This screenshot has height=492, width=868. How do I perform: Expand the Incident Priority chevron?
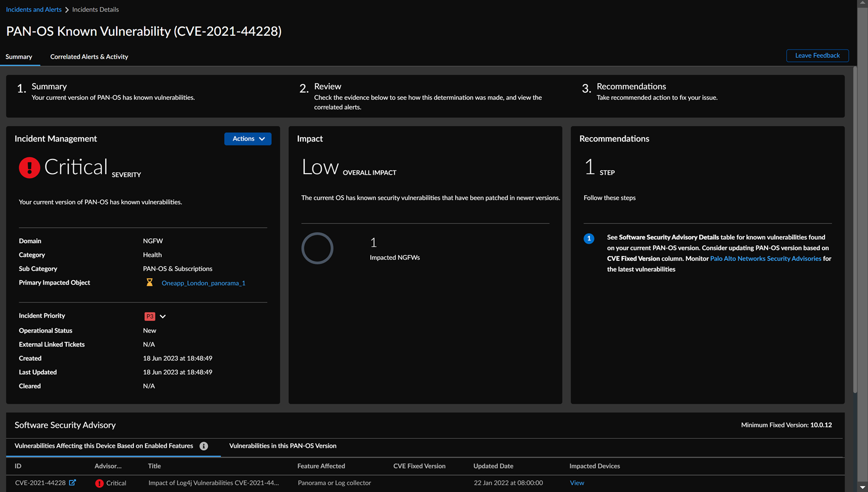click(x=163, y=316)
